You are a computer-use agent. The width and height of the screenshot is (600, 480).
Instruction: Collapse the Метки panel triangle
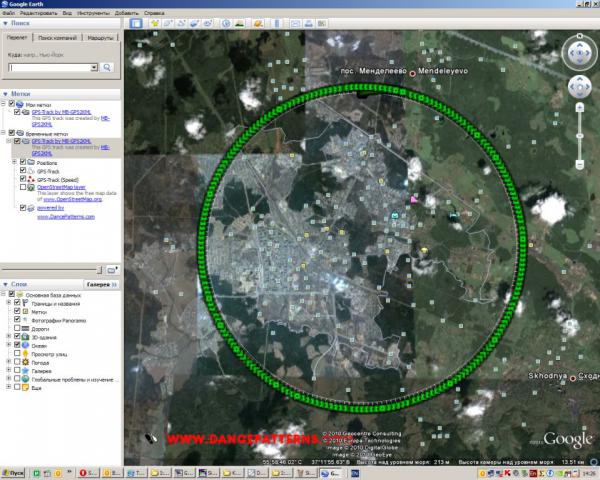pos(5,94)
